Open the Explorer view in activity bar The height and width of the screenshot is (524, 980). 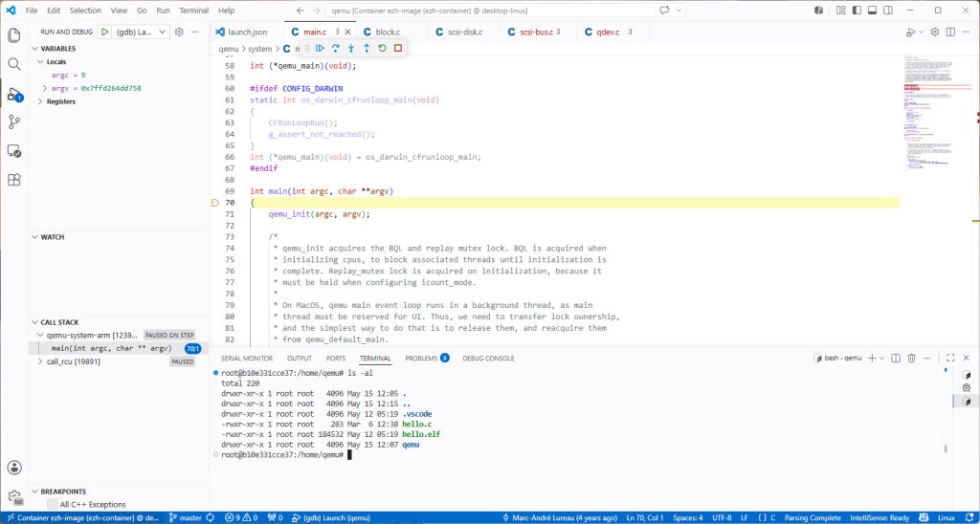(13, 35)
